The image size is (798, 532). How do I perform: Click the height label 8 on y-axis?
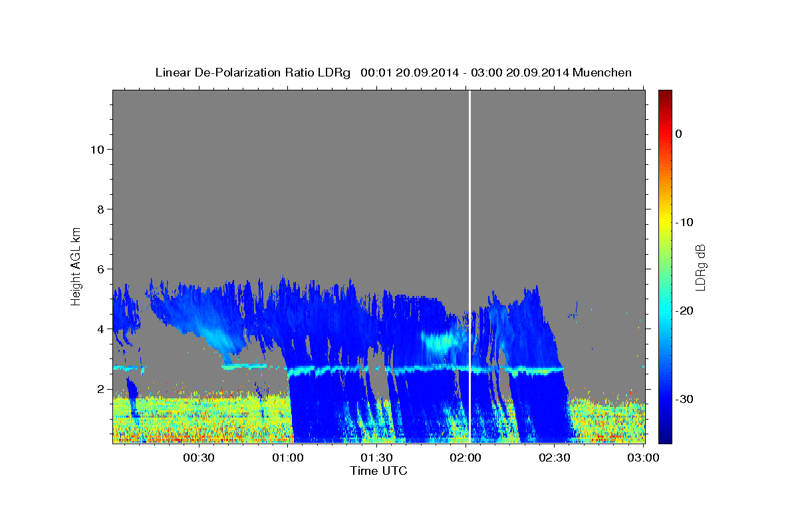point(100,209)
